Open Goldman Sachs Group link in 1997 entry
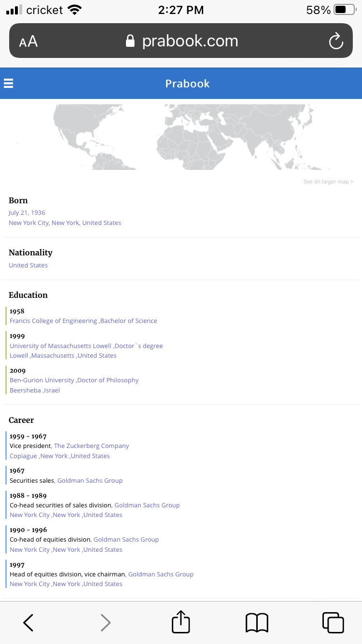Image resolution: width=362 pixels, height=644 pixels. pyautogui.click(x=161, y=574)
